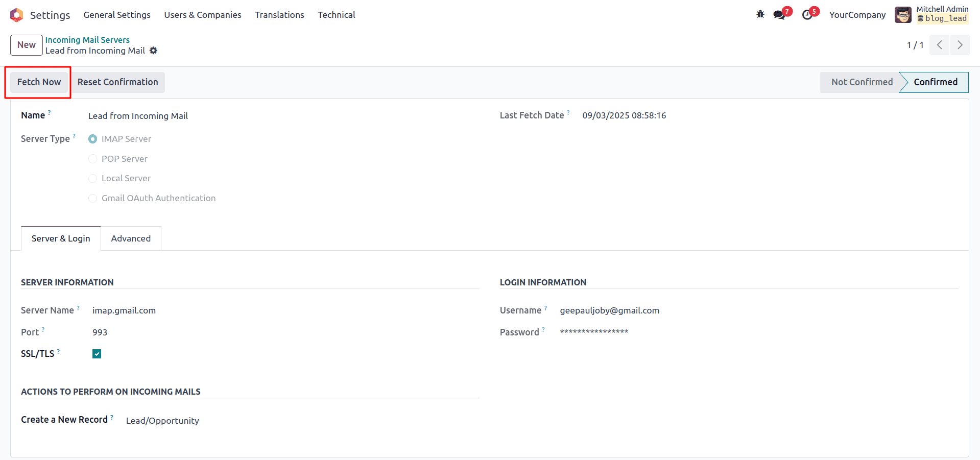Screen dimensions: 980x460
Task: Open the gear actions menu beside the record name
Action: click(153, 51)
